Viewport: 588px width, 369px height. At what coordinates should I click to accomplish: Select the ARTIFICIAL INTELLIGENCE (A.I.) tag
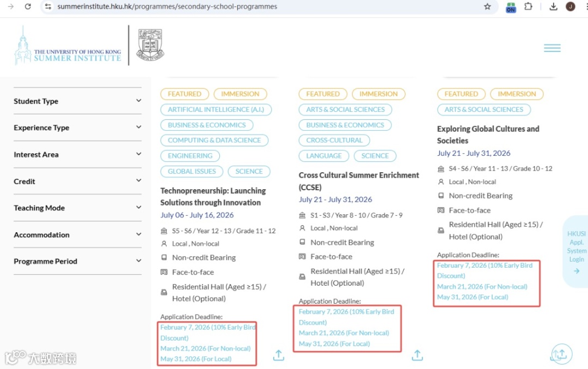click(x=216, y=110)
